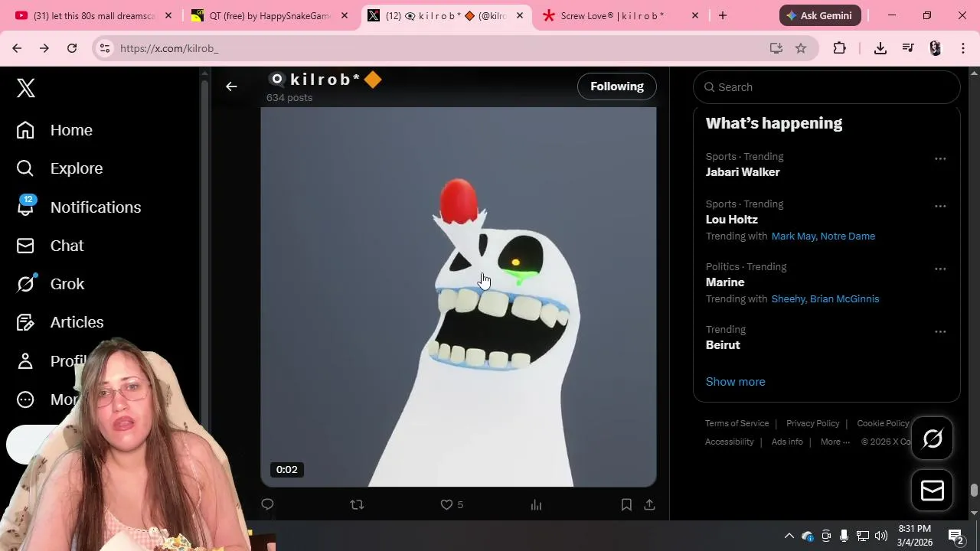This screenshot has width=980, height=551.
Task: Bookmark the post
Action: tap(626, 504)
